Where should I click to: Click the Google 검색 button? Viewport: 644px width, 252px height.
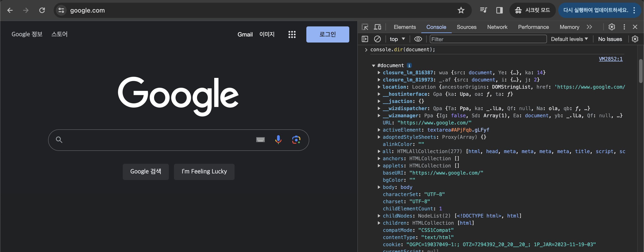click(x=146, y=172)
